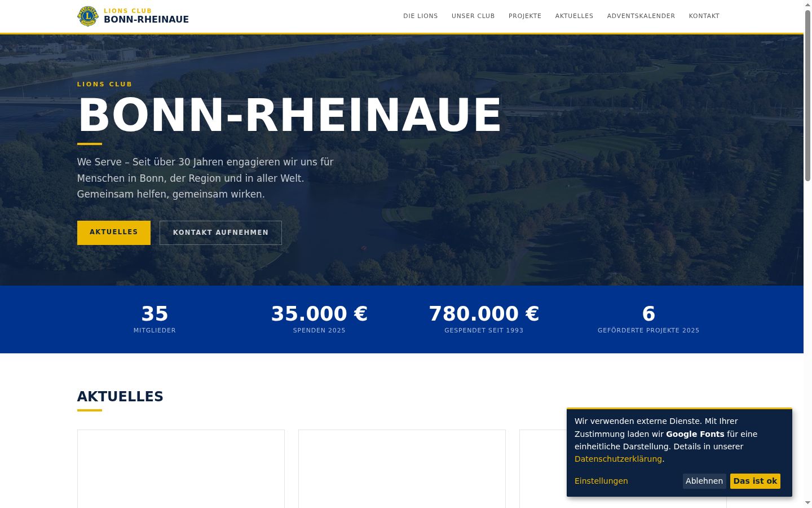Click the scrollbar up arrow
Screen dimensions: 812x508
tap(807, 5)
